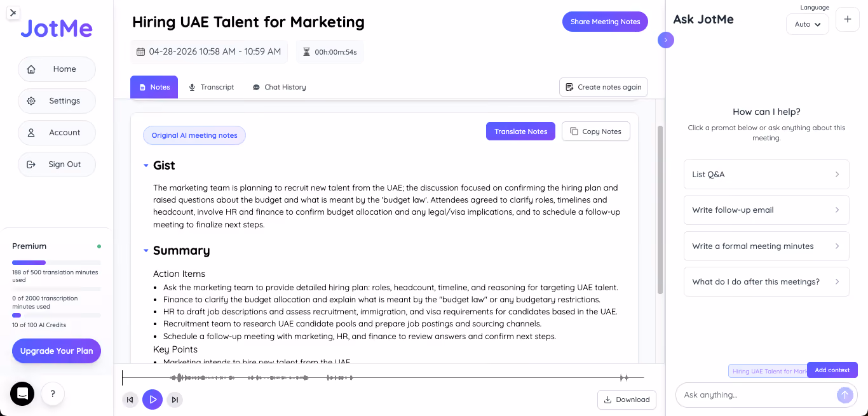This screenshot has height=416, width=868.
Task: Play the meeting audio recording
Action: [x=153, y=399]
